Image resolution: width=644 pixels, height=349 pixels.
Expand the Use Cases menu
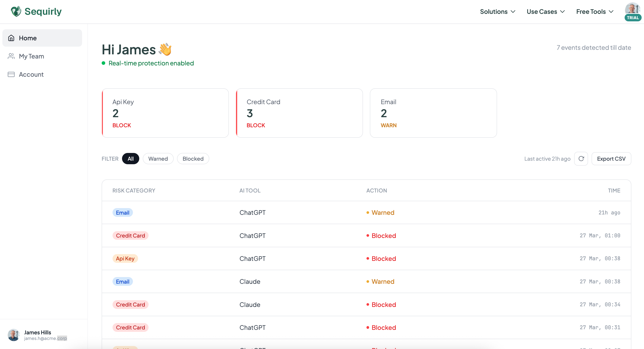click(545, 11)
